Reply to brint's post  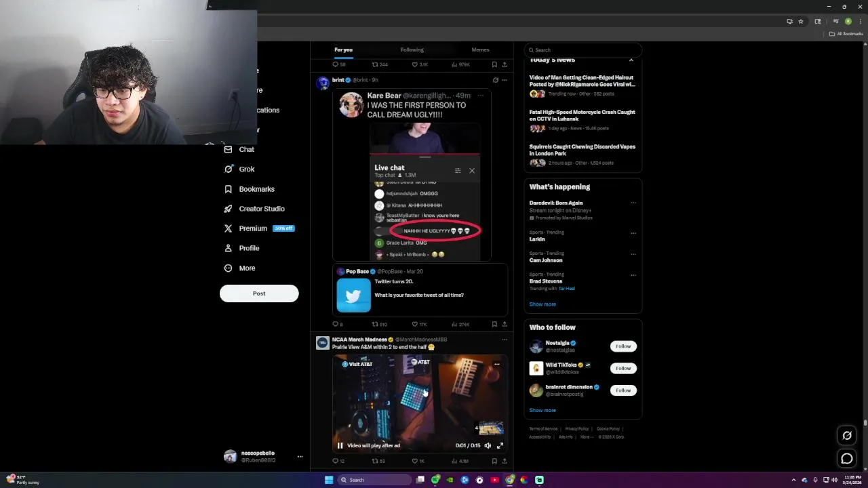(337, 325)
